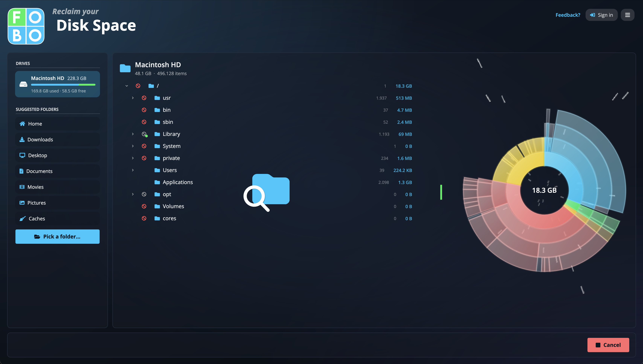643x364 pixels.
Task: Open the Downloads suggested folder
Action: click(x=58, y=139)
